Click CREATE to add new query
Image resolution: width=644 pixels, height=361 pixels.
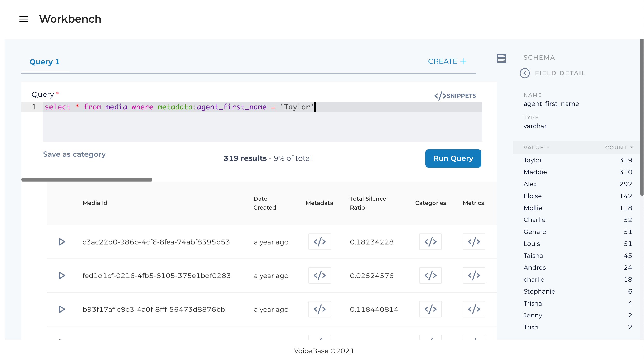pos(447,61)
